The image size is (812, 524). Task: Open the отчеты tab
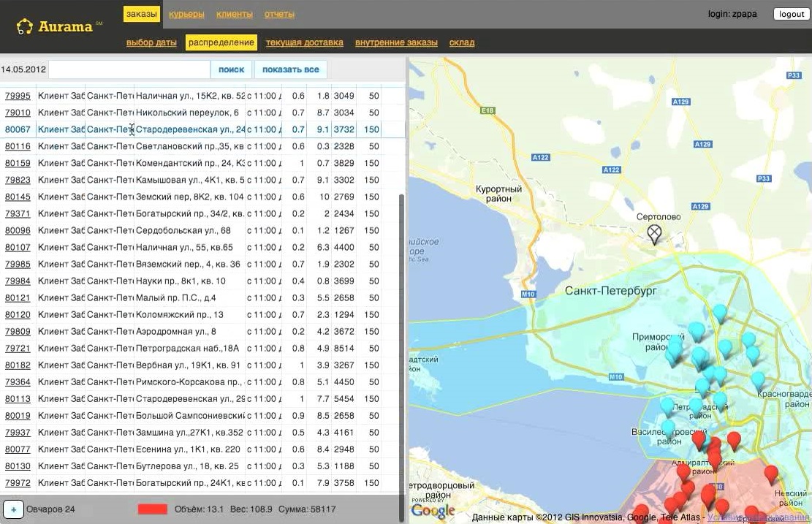pyautogui.click(x=279, y=14)
